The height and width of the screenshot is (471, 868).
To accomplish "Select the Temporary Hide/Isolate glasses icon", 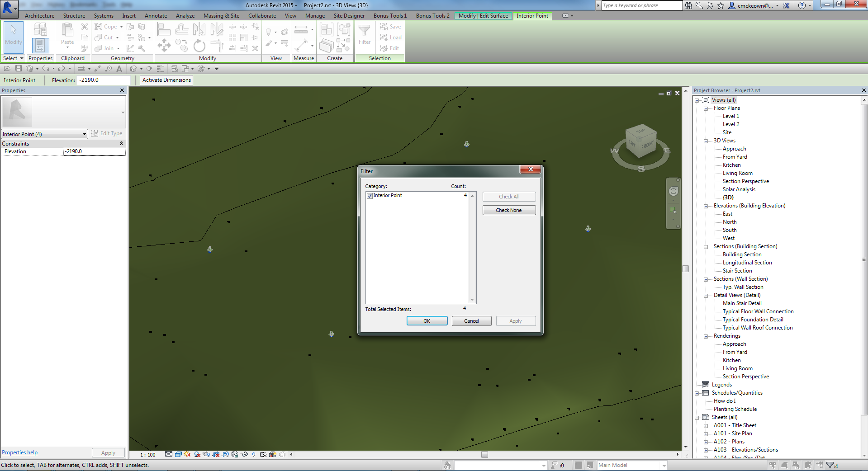I will pyautogui.click(x=244, y=454).
